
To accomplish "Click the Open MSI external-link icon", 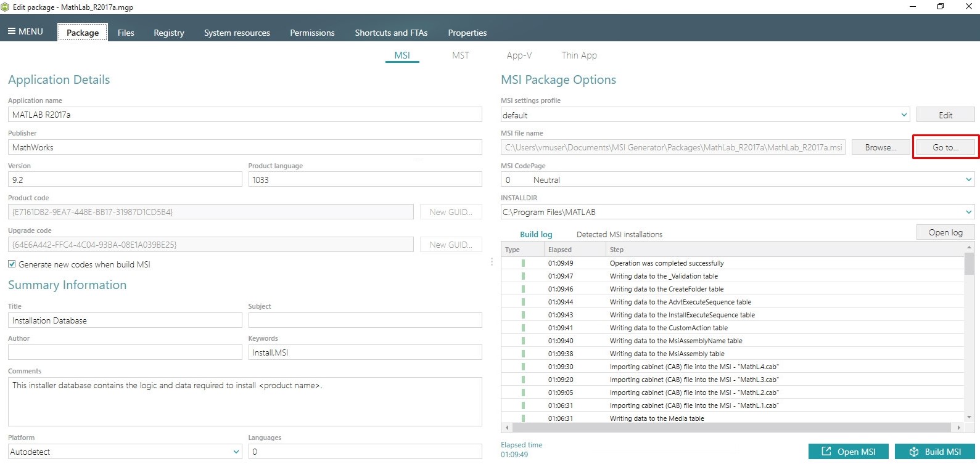I will point(826,452).
